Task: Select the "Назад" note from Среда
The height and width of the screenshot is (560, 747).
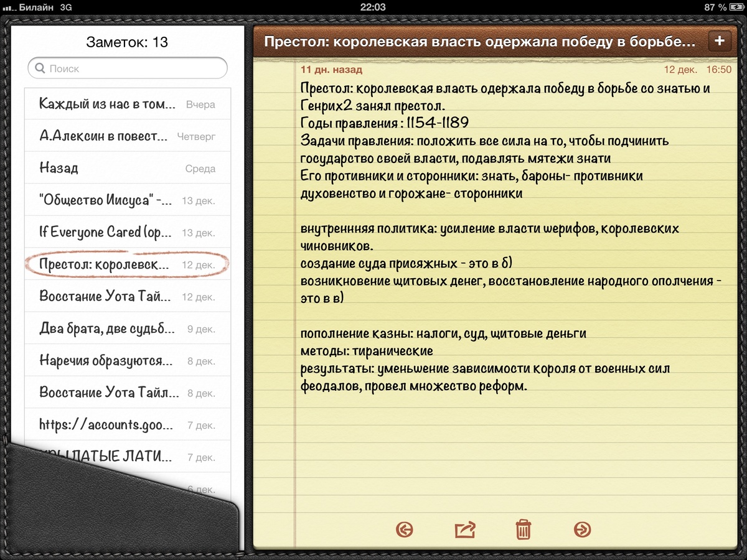Action: (128, 169)
